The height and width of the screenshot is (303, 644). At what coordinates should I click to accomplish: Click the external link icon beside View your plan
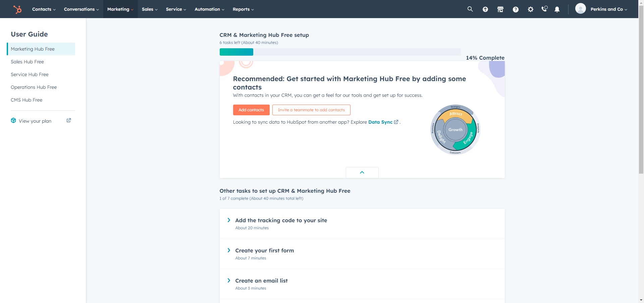tap(69, 120)
